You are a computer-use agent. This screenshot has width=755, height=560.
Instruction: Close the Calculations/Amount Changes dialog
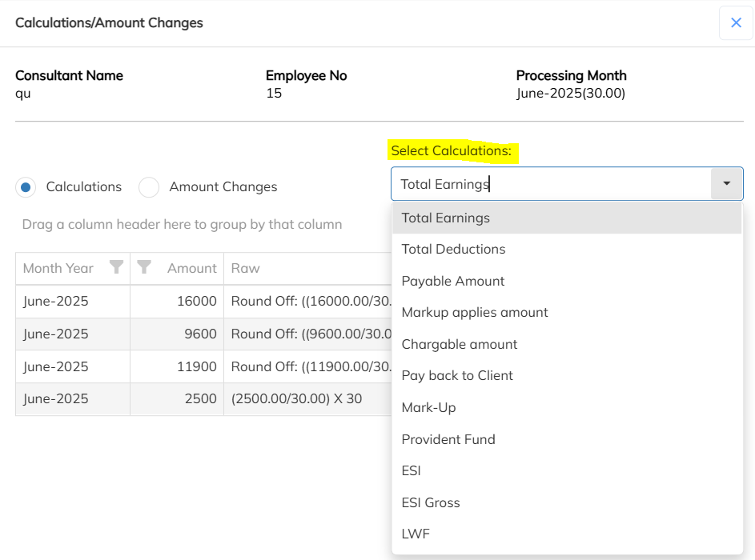[736, 22]
